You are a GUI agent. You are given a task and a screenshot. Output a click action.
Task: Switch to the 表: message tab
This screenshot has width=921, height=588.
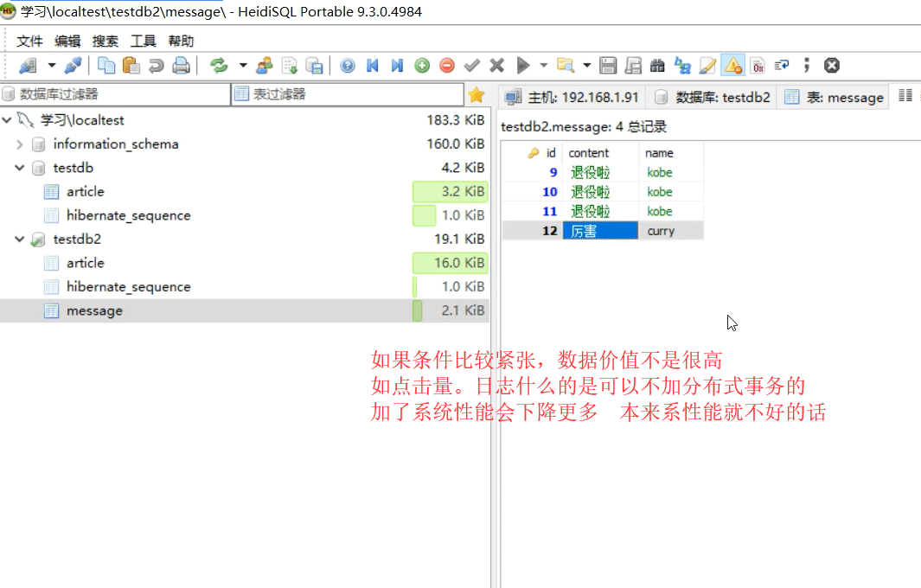point(834,97)
